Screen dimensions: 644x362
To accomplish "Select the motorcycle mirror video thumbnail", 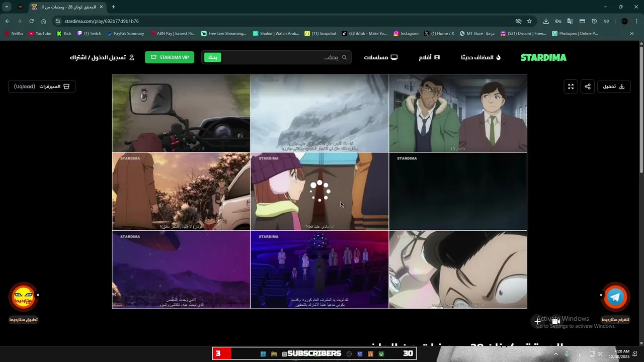I will 181,113.
